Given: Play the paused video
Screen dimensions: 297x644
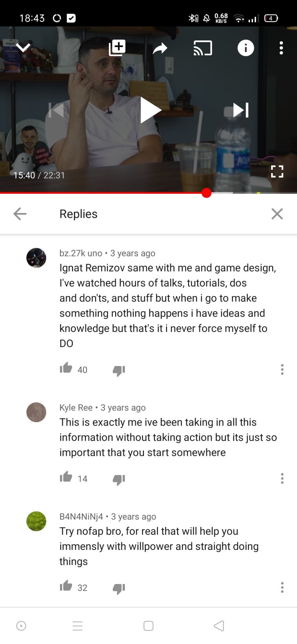Looking at the screenshot, I should click(x=150, y=110).
